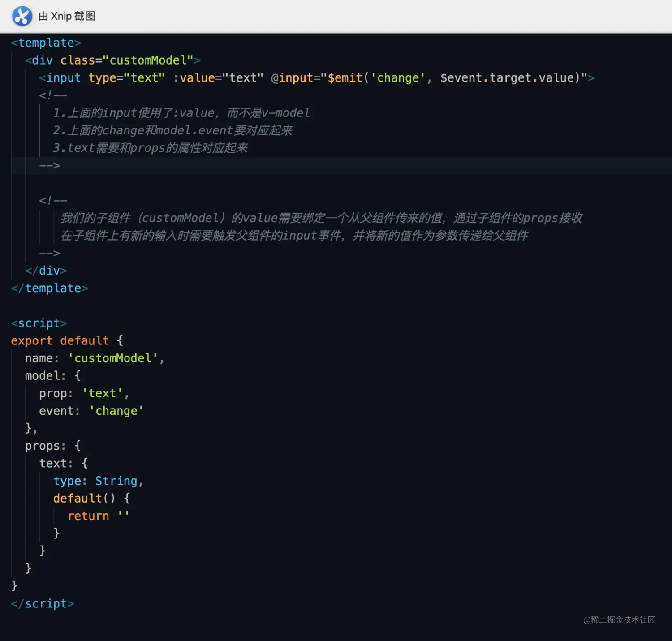Click the class="customModel" attribute on the div

coord(127,60)
